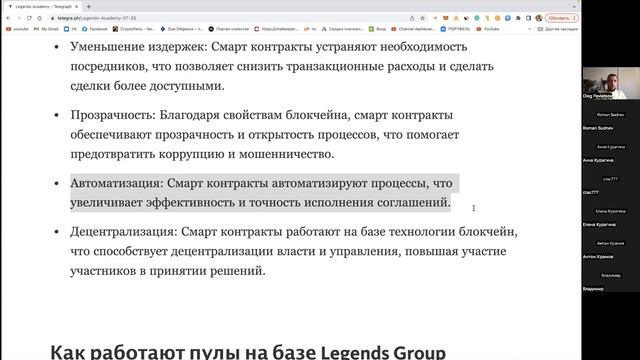640x360 pixels.
Task: Open the My Gmail bookmark
Action: (x=46, y=29)
